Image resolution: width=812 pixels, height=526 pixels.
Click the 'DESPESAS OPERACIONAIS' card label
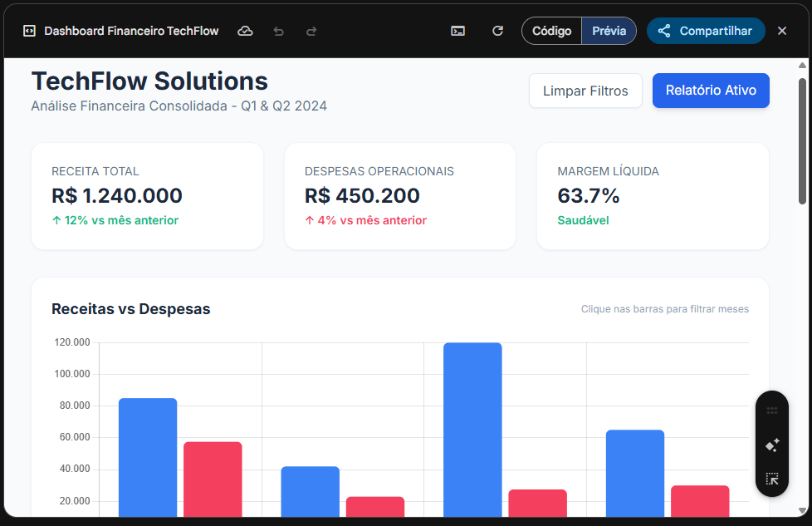pyautogui.click(x=379, y=171)
